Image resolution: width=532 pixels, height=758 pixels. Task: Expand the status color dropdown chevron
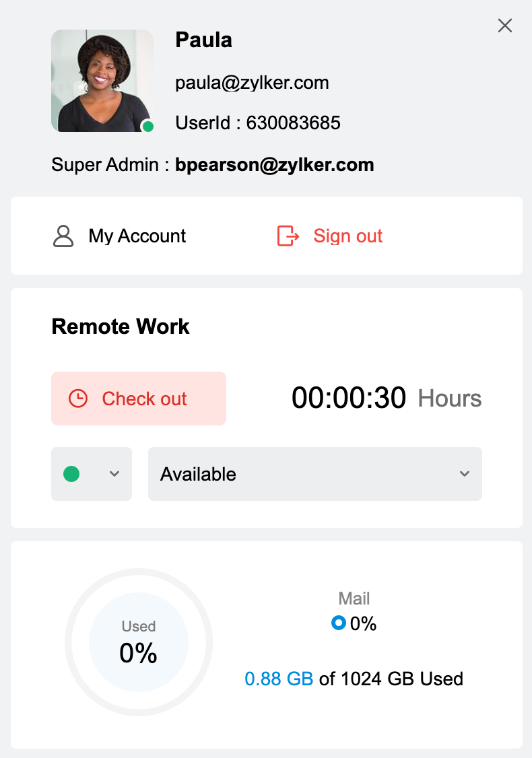coord(114,474)
